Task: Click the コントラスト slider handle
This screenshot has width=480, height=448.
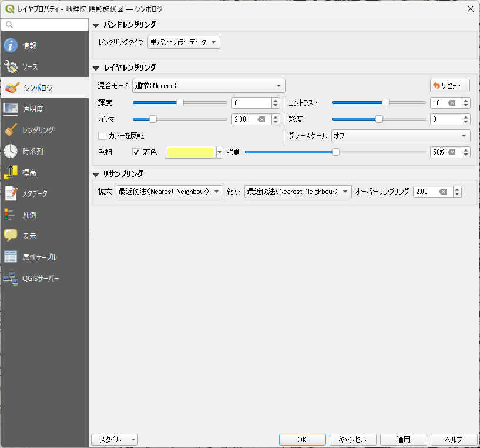Action: click(x=386, y=103)
